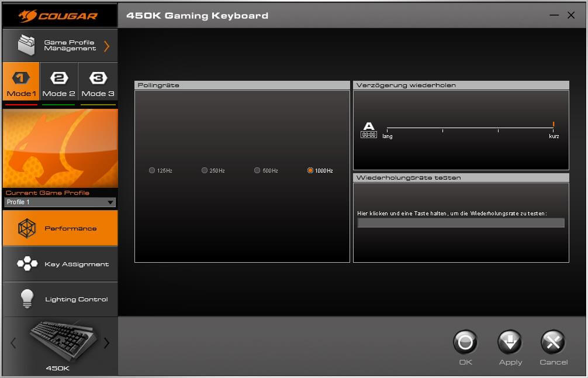Open Lighting Control bulb icon
588x378 pixels.
tap(27, 299)
